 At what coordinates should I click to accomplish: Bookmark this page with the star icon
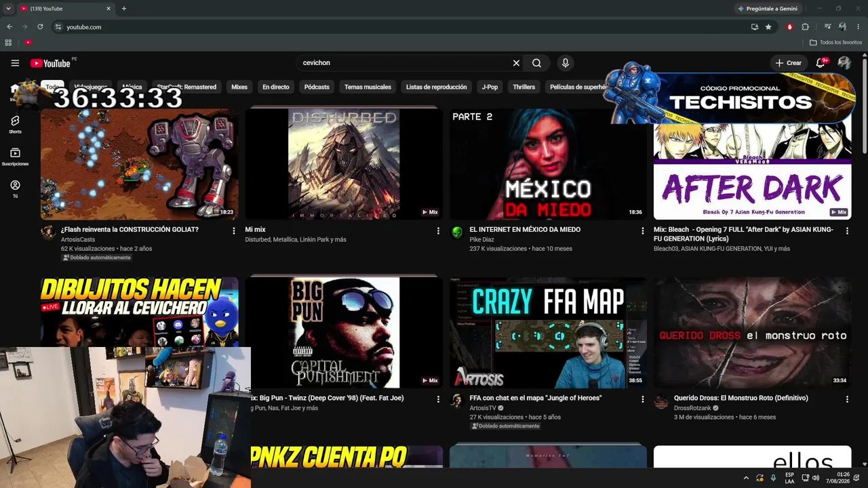click(768, 27)
